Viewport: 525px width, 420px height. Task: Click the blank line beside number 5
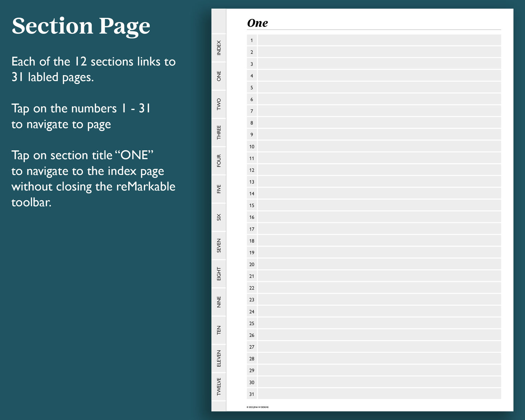pos(379,88)
